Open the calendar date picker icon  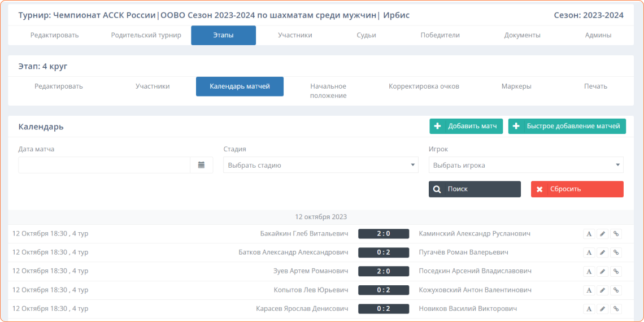tap(201, 165)
